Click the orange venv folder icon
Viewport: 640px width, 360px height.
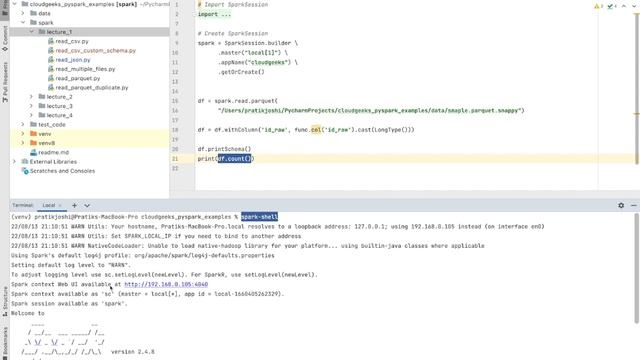tap(33, 134)
